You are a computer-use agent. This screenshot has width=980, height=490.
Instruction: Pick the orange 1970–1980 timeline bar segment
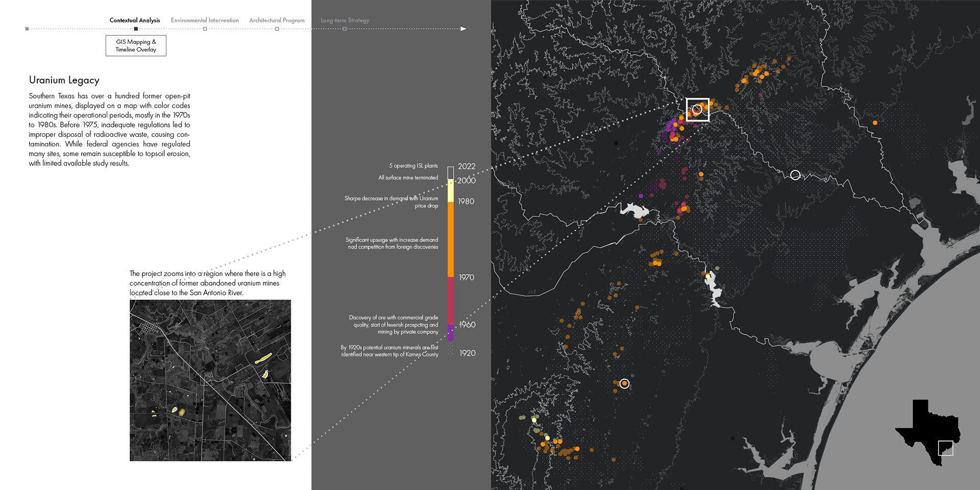[451, 239]
